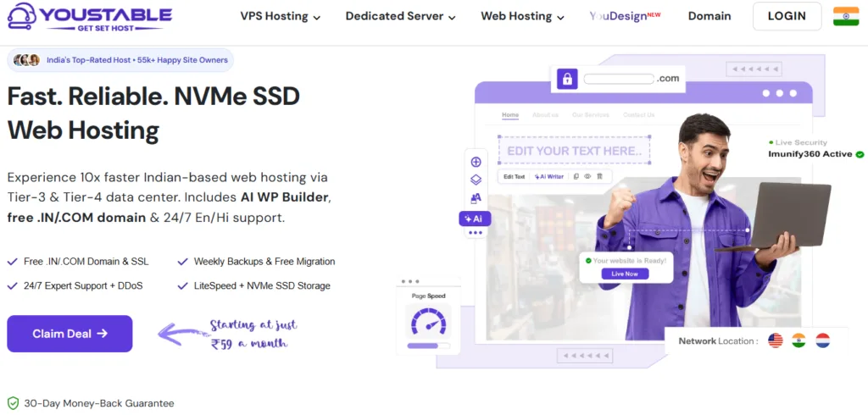Click the customer avatars in the top-rated badge
Screen dimensions: 868x415
26,60
